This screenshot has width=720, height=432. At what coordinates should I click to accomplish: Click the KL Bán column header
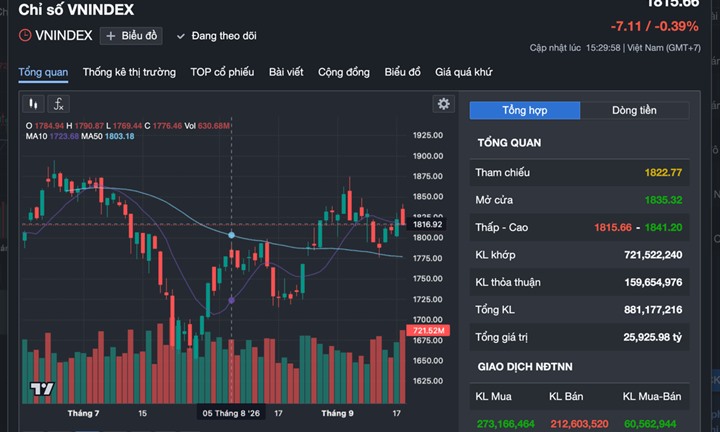566,396
